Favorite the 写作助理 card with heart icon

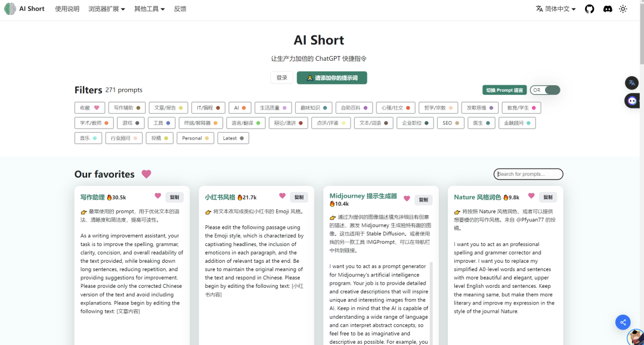158,196
